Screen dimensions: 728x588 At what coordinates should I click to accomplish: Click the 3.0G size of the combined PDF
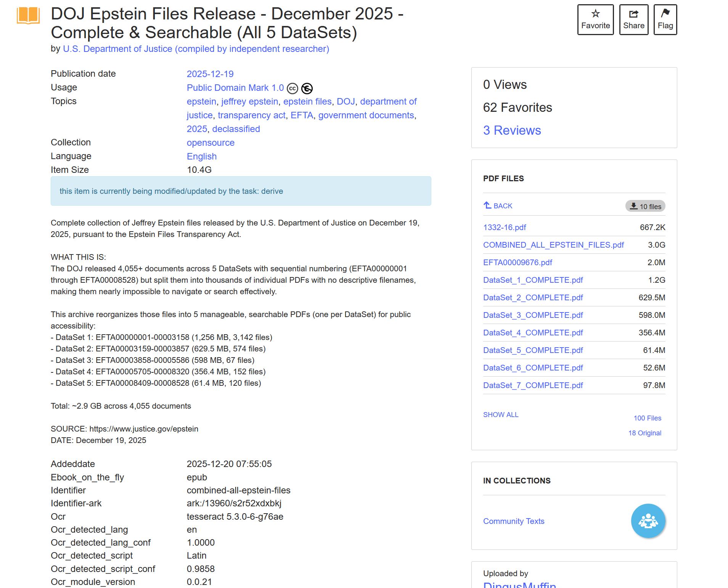tap(657, 245)
